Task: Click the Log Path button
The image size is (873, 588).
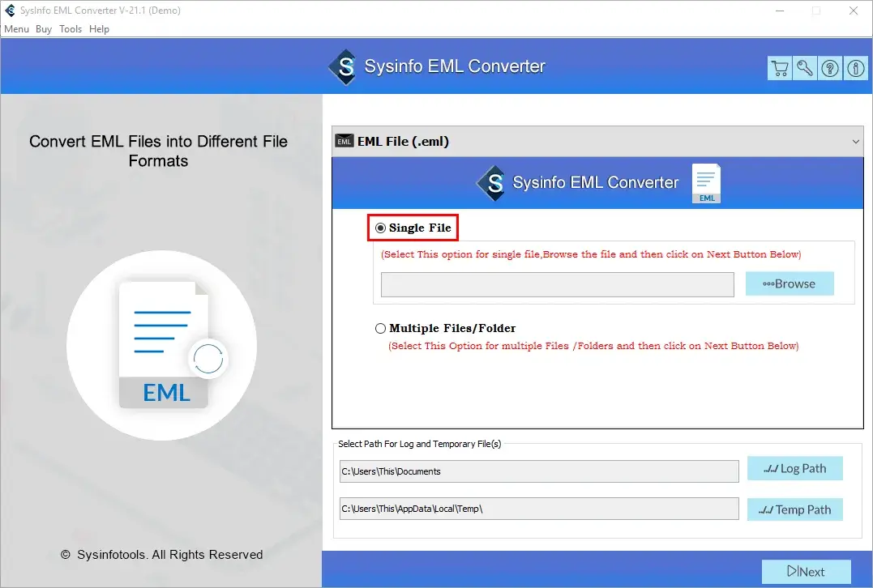Action: point(794,468)
